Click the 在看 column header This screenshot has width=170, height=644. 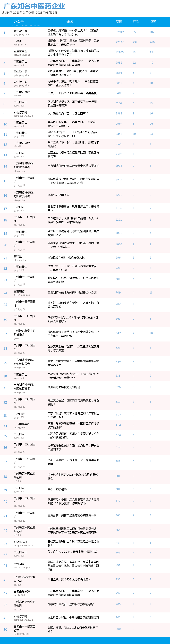(136, 22)
